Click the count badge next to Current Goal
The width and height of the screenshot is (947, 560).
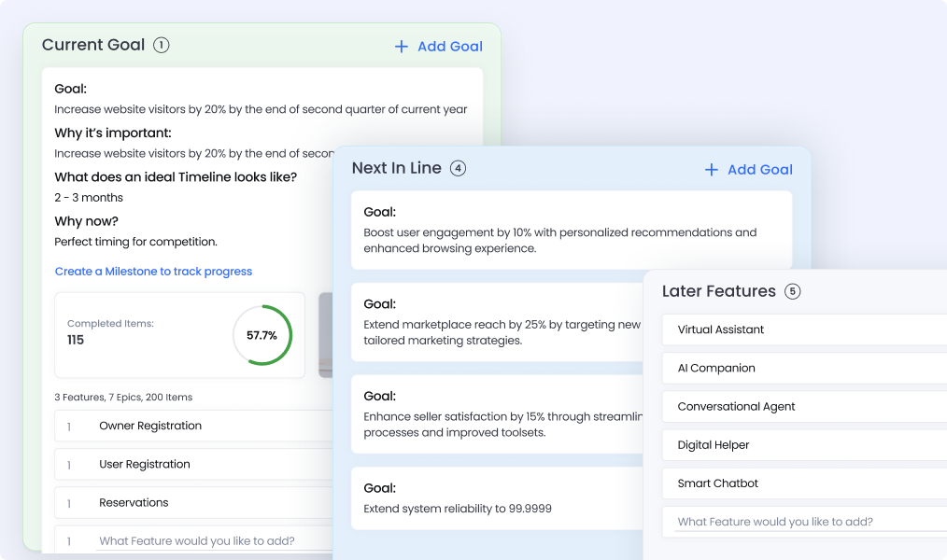[x=162, y=45]
